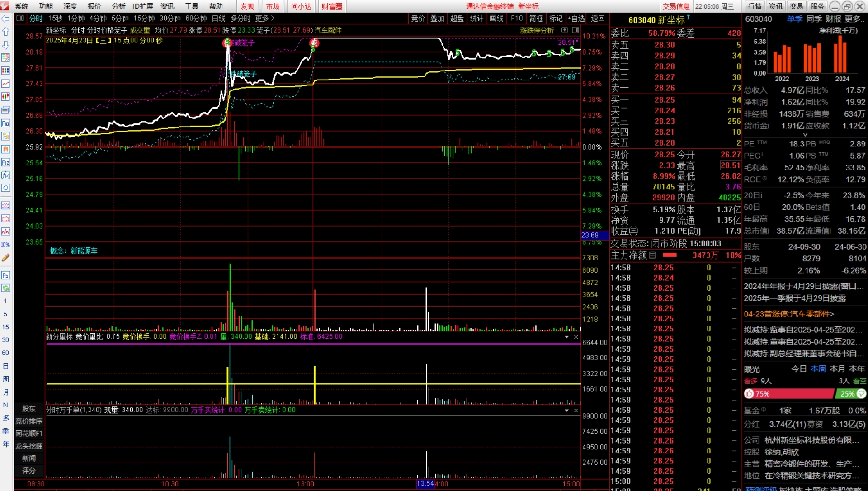Click the candlestick chart sidebar icon
The image size is (868, 491).
coord(6,97)
